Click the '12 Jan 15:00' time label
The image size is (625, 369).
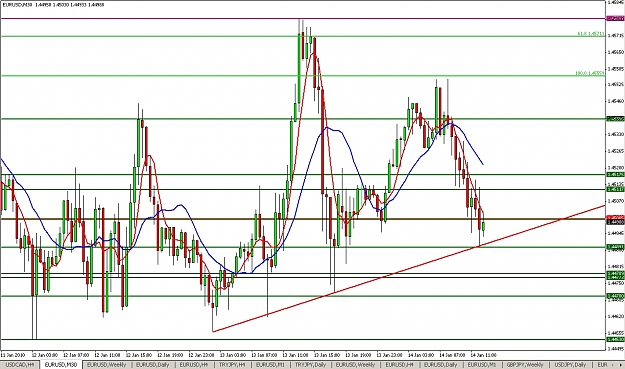coord(139,355)
